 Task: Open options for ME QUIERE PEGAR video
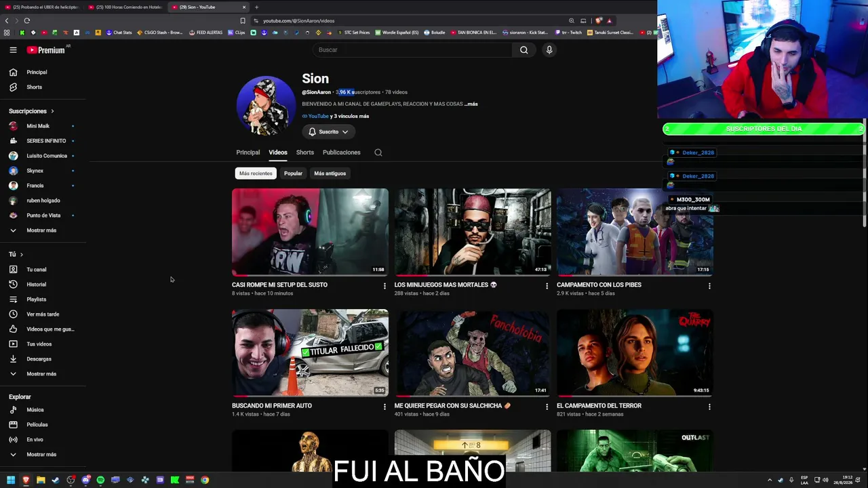[x=547, y=407]
